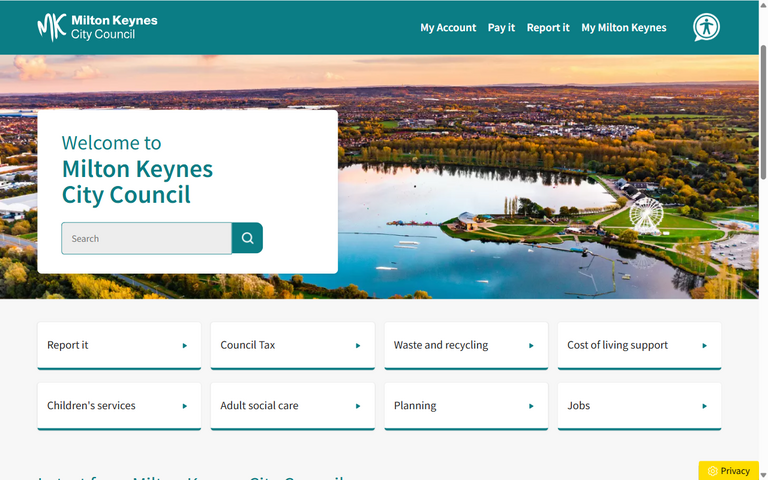Open My Account in the top navigation
Viewport: 768px width, 480px height.
tap(448, 28)
